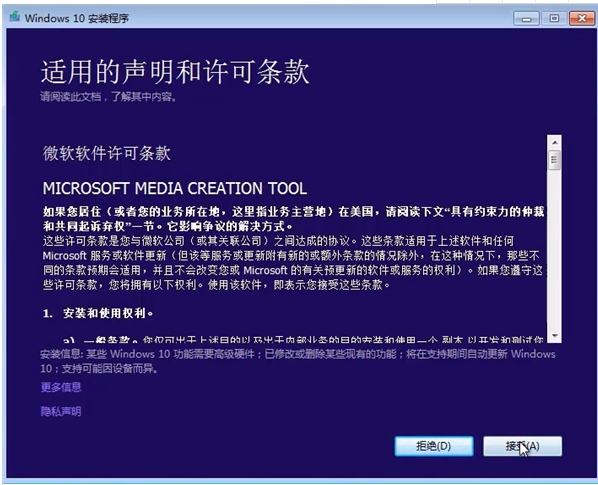Viewport: 598px width, 485px height.
Task: Click the 安装信息 notice text
Action: pos(297,361)
